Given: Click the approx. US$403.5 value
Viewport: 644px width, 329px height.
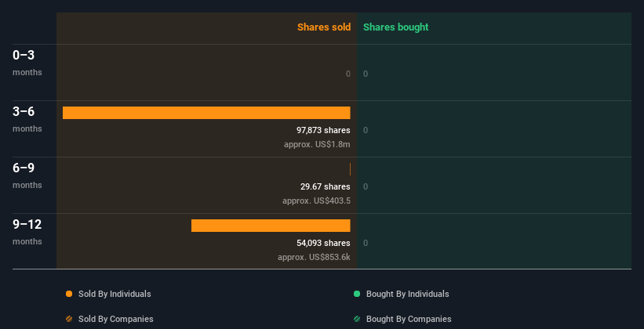Looking at the screenshot, I should [x=316, y=201].
